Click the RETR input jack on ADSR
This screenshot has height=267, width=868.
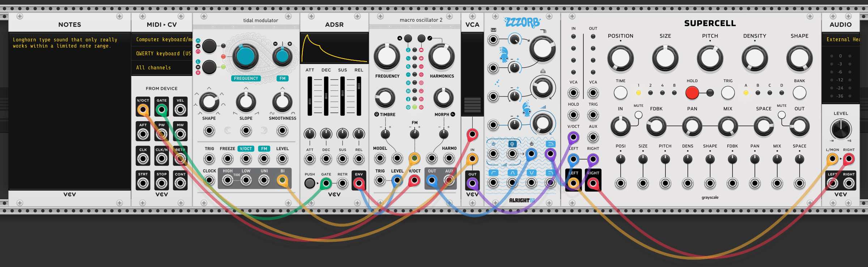pyautogui.click(x=342, y=183)
